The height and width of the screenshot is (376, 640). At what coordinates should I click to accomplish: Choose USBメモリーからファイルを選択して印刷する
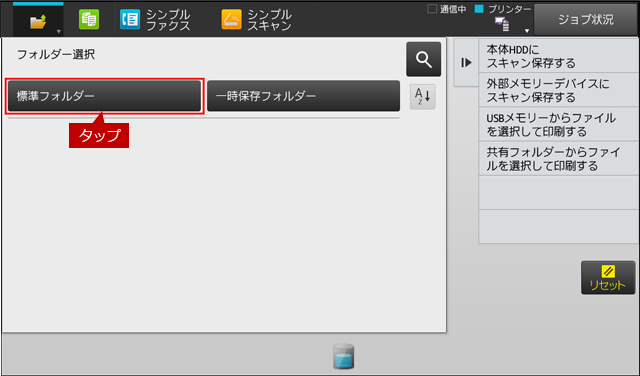pyautogui.click(x=558, y=125)
